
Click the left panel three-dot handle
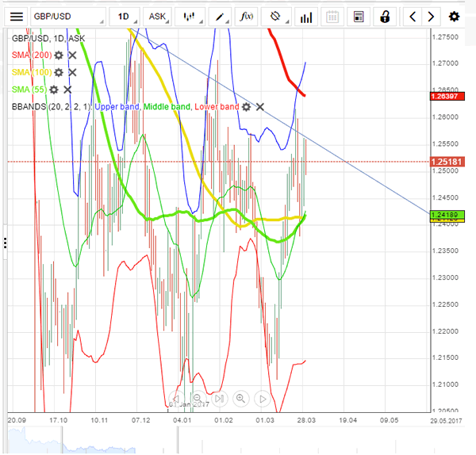coord(6,243)
